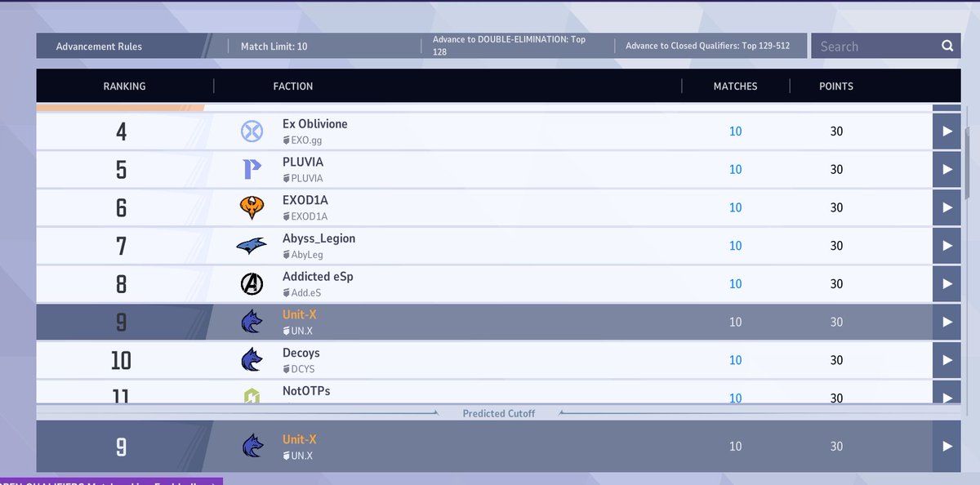Click the search magnifier icon
Screen dimensions: 980x485
(947, 46)
